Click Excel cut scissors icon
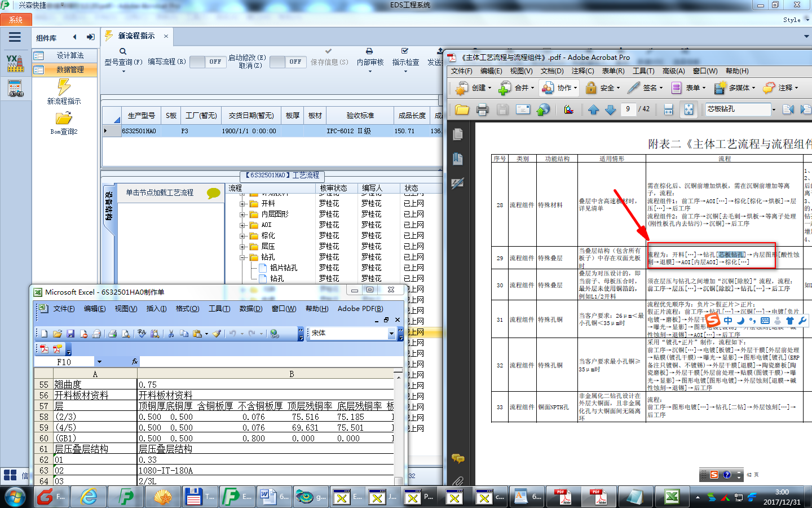This screenshot has height=508, width=812. (x=171, y=334)
